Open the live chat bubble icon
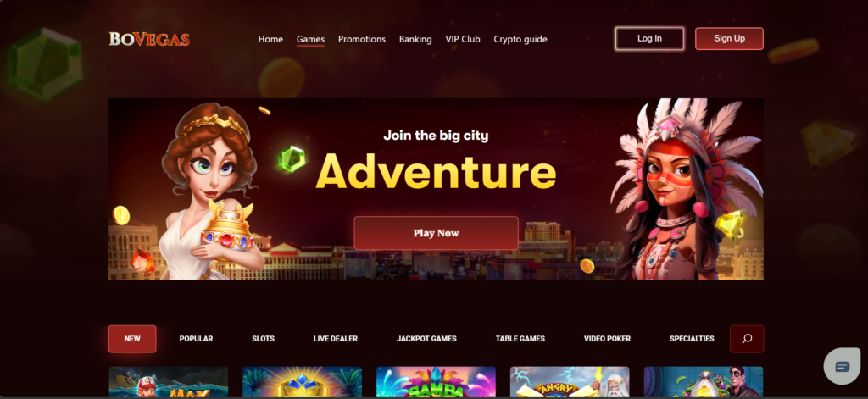 (842, 366)
